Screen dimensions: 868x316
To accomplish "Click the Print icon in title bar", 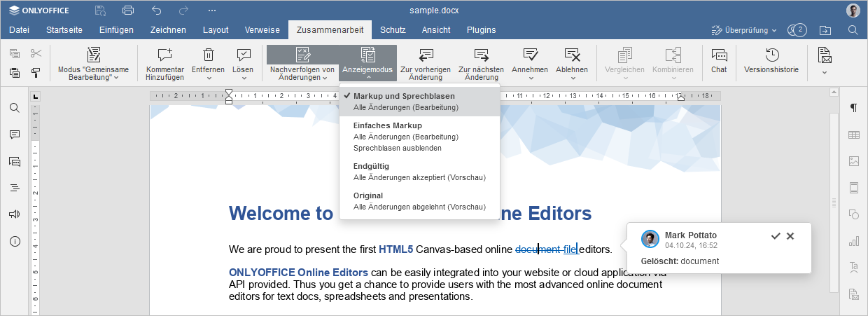I will point(128,11).
